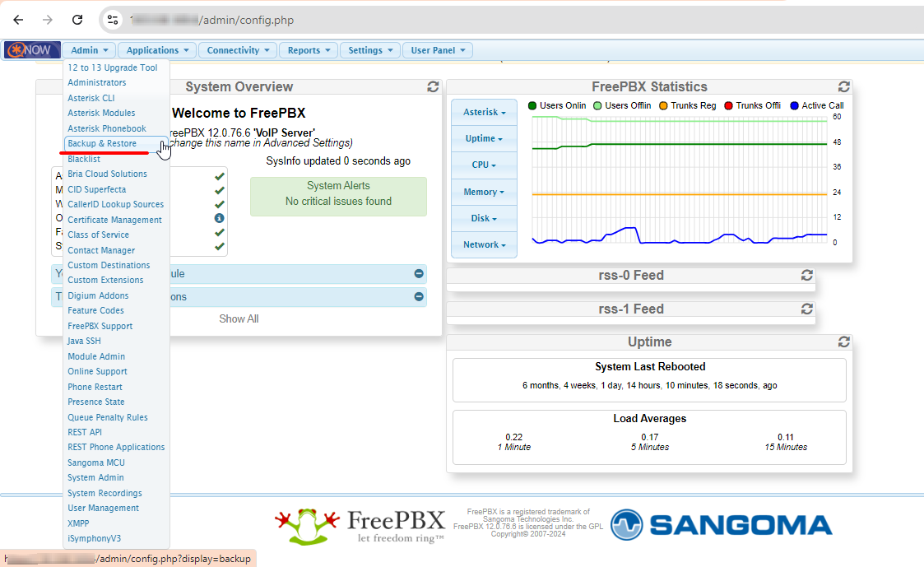Image resolution: width=924 pixels, height=567 pixels.
Task: Open Digium Addons menu entry
Action: [x=98, y=296]
